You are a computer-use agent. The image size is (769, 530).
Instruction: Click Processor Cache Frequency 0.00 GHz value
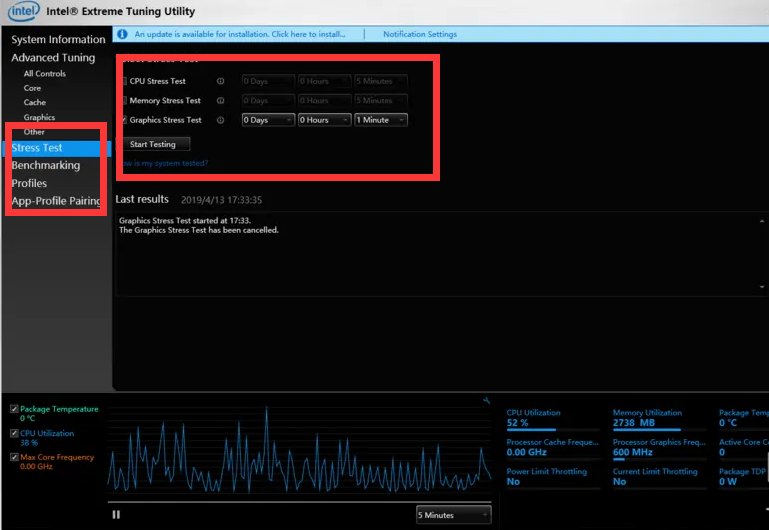pyautogui.click(x=526, y=452)
